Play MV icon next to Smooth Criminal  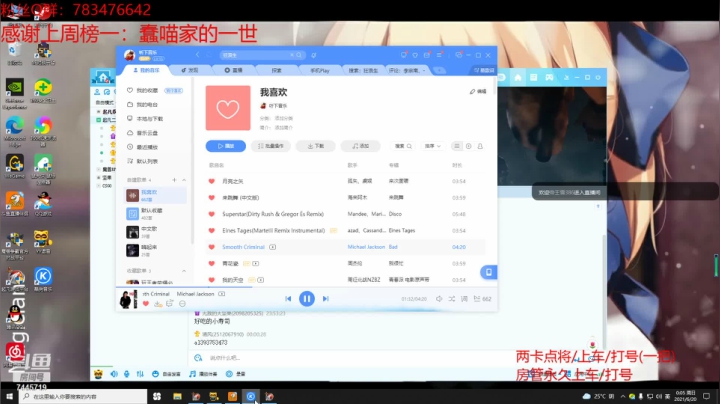(x=272, y=247)
